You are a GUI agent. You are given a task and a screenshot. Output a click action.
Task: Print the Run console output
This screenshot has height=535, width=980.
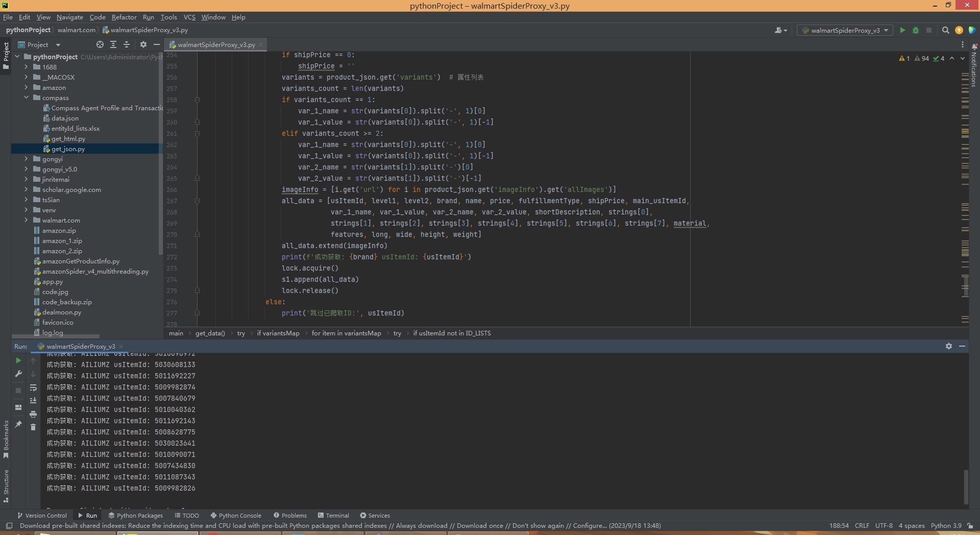(33, 414)
